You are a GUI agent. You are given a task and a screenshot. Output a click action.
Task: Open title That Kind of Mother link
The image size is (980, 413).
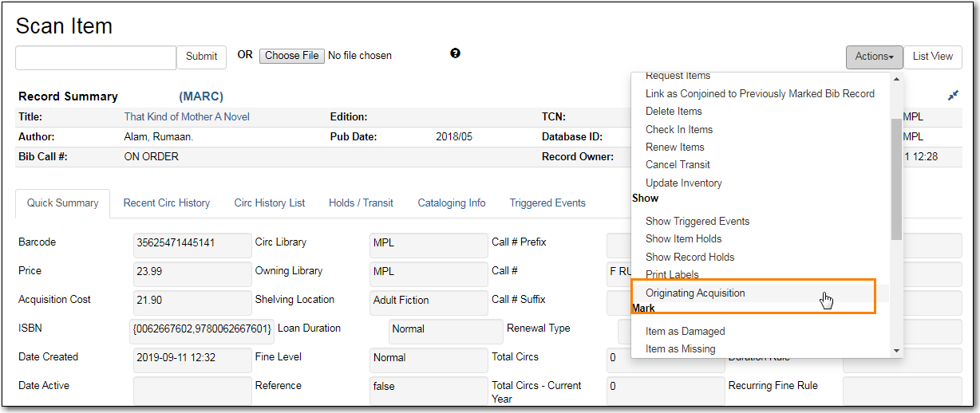click(187, 117)
